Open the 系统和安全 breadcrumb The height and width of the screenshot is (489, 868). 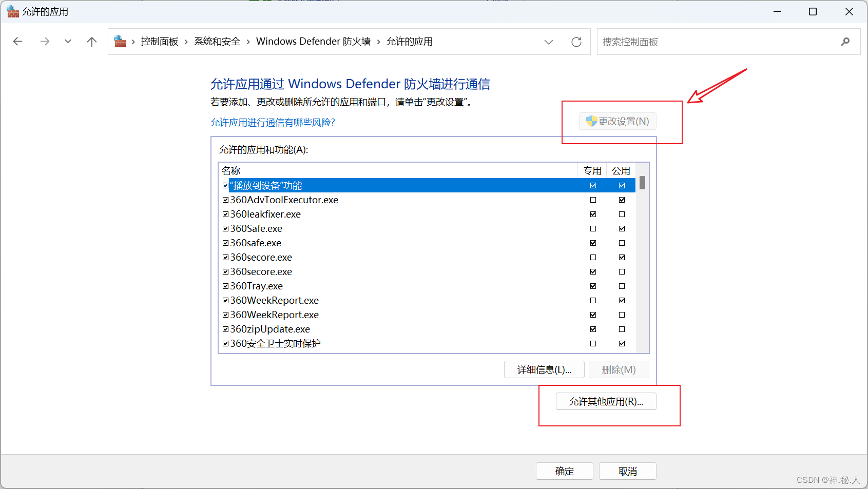[217, 42]
